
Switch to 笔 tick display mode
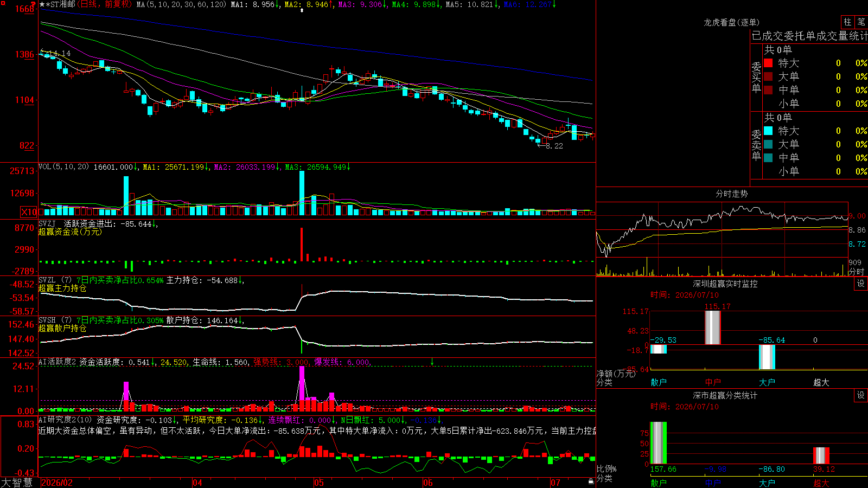click(861, 22)
